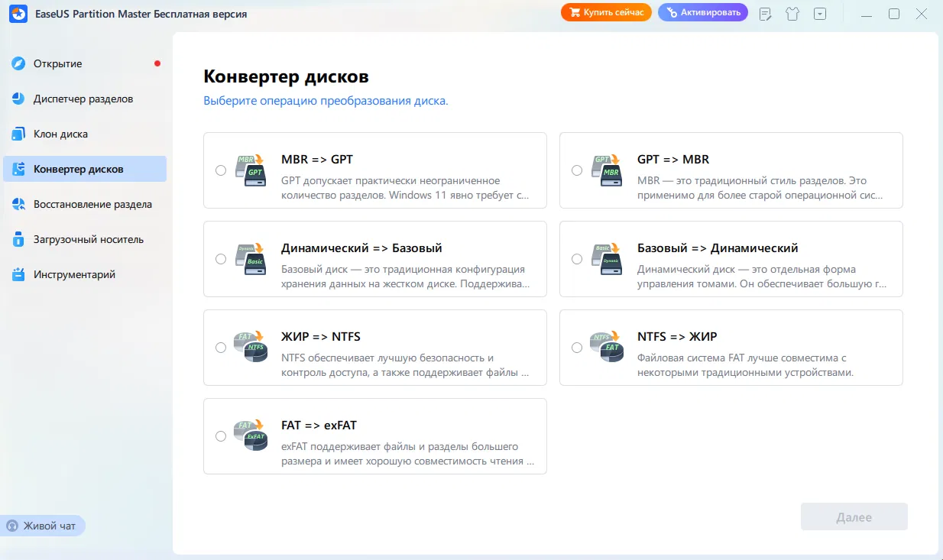The width and height of the screenshot is (943, 560).
Task: Click the Далее button
Action: click(x=854, y=517)
